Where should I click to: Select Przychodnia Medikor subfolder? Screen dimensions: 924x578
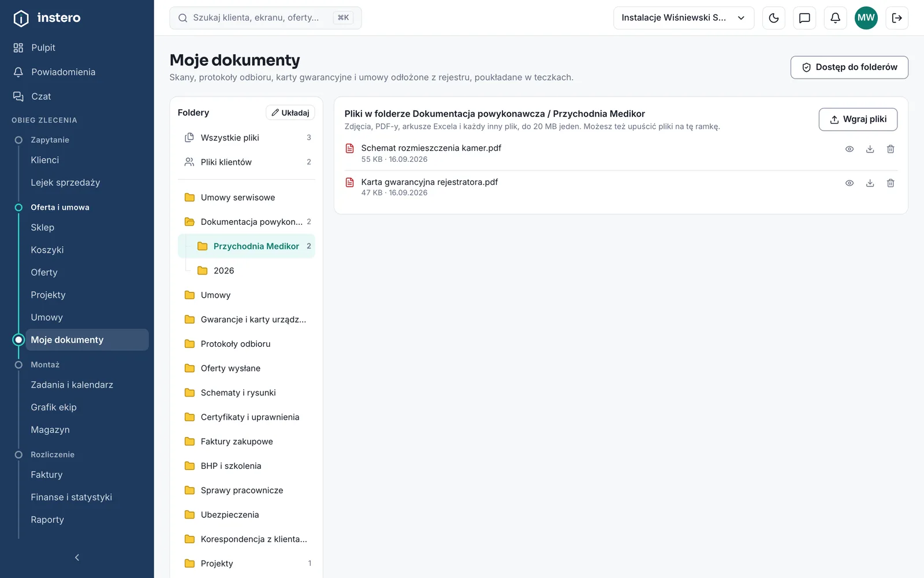tap(247, 246)
